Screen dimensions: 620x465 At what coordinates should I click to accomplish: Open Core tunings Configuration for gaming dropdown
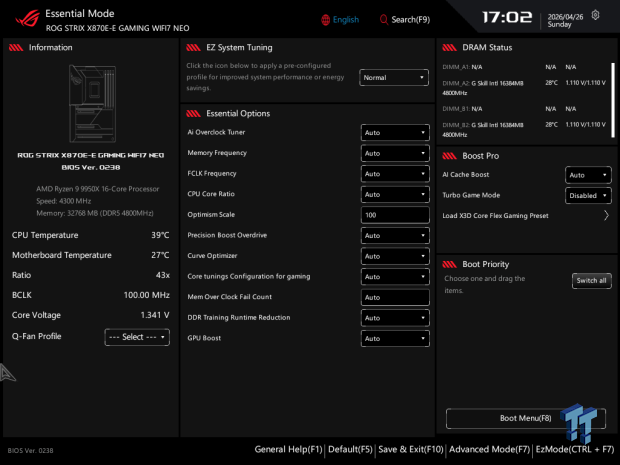[x=395, y=276]
